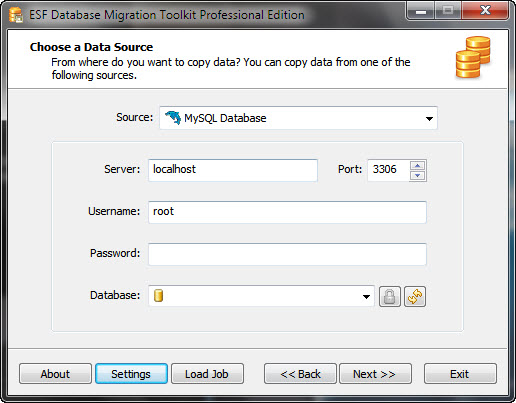Focus the Server field containing localhost
The height and width of the screenshot is (403, 516).
(233, 170)
